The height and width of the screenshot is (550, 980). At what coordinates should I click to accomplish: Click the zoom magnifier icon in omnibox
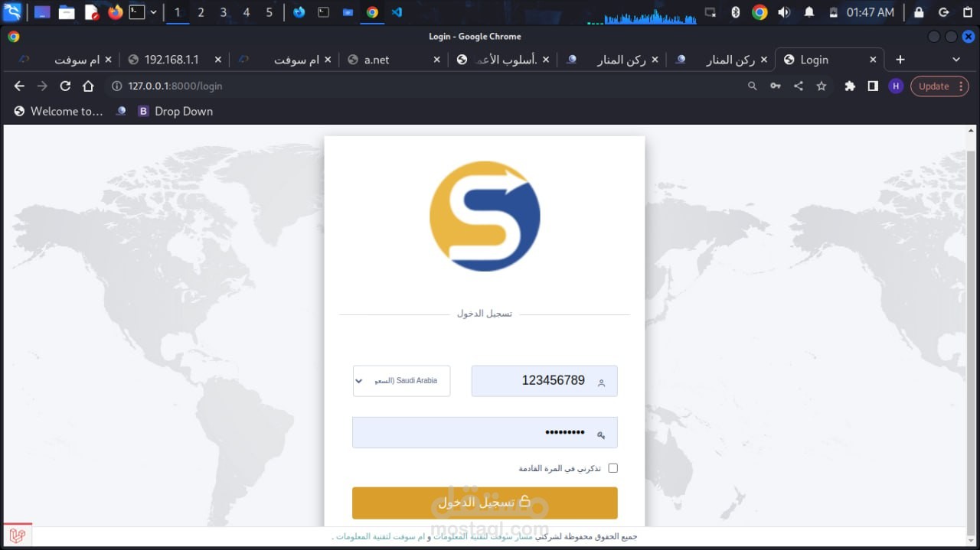pos(753,86)
